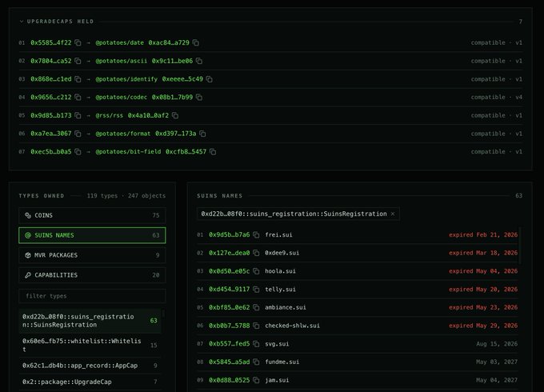Select the SuiNS Names category
The height and width of the screenshot is (392, 544).
(x=92, y=235)
